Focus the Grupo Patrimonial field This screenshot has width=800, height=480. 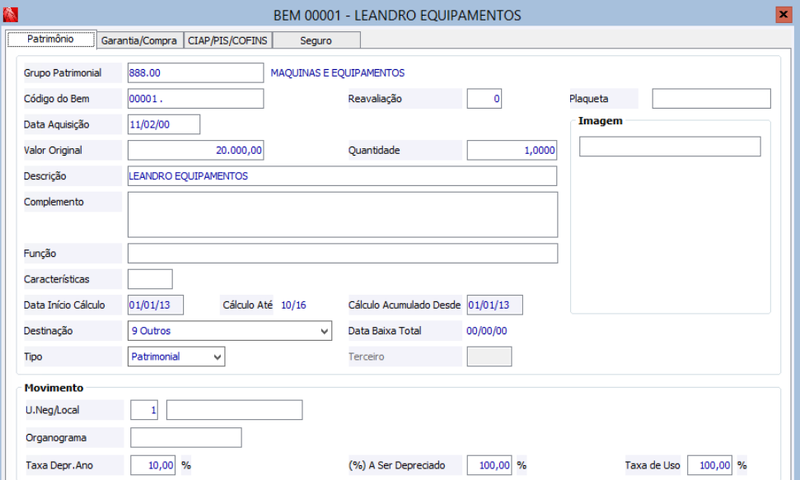(195, 73)
